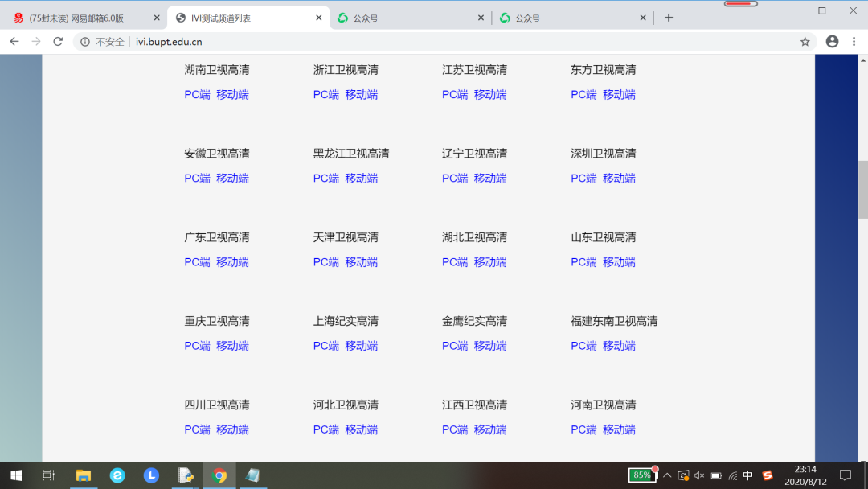Open the notepad-like taskbar app icon
868x489 pixels.
(253, 475)
